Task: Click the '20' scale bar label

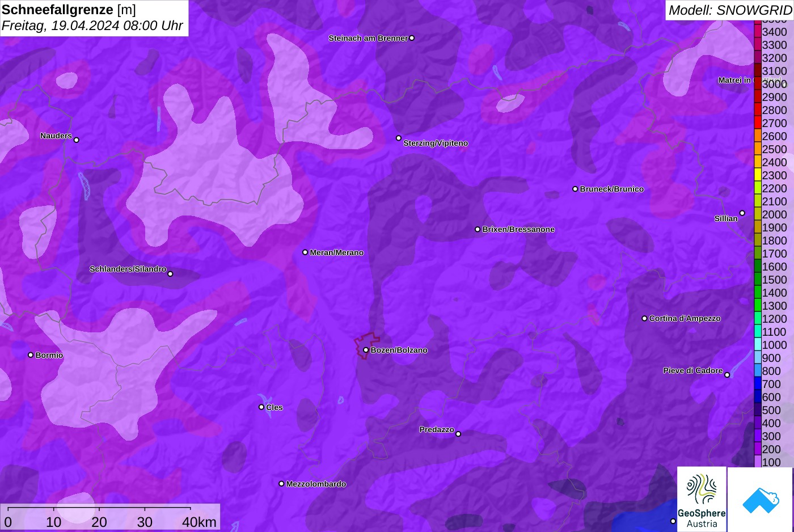Action: pyautogui.click(x=99, y=522)
